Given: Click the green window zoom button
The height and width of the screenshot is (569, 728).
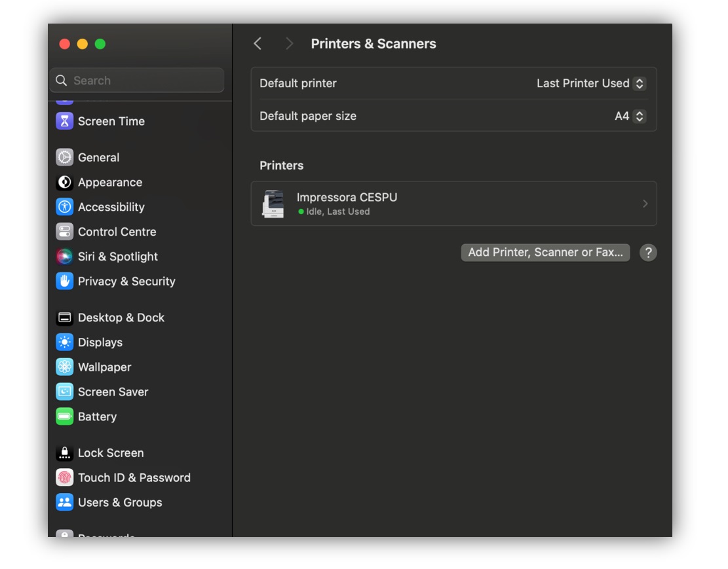Looking at the screenshot, I should tap(100, 44).
